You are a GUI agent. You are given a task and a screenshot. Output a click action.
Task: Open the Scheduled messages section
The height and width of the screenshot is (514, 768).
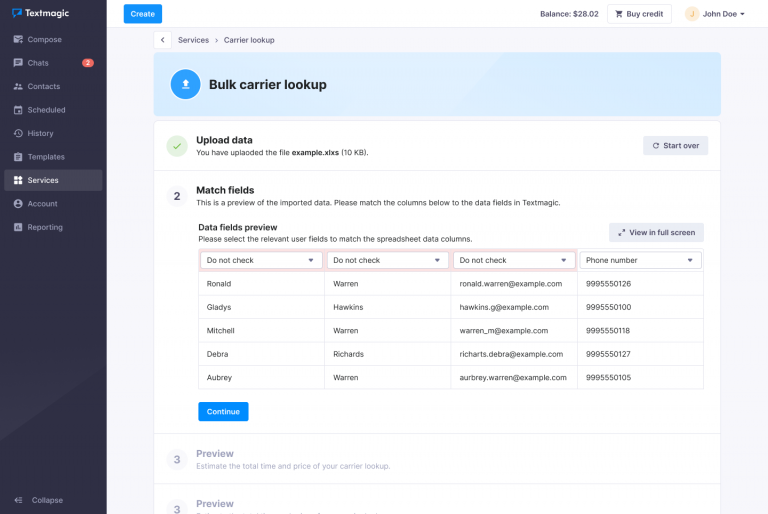pos(46,110)
